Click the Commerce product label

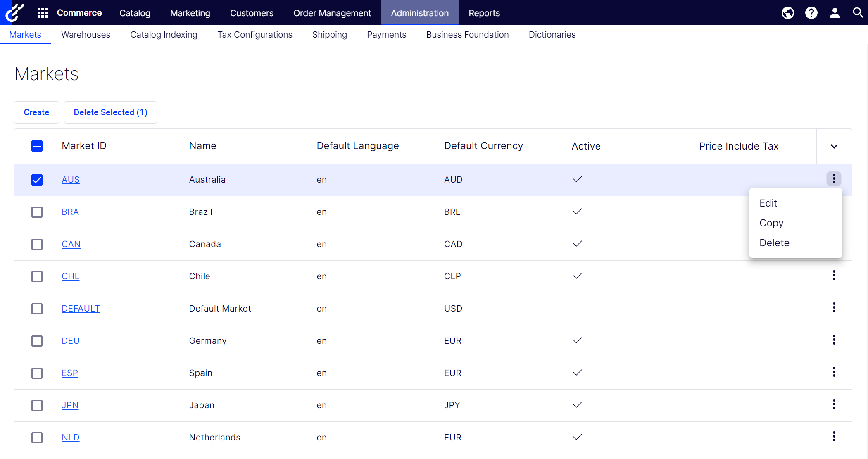click(79, 13)
